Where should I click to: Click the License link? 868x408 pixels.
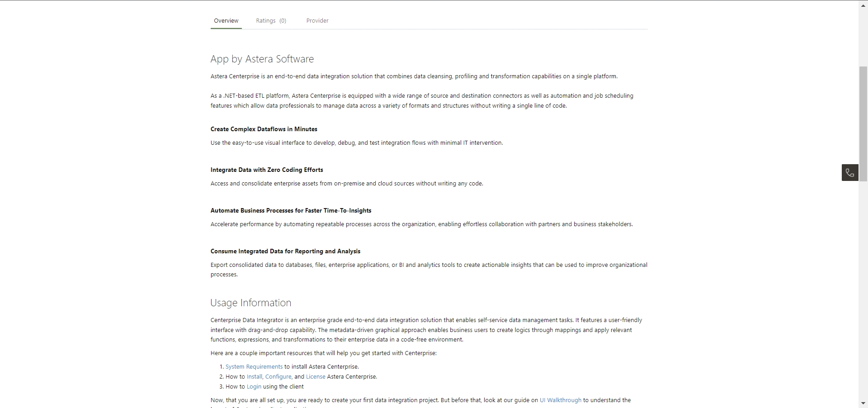pyautogui.click(x=316, y=377)
